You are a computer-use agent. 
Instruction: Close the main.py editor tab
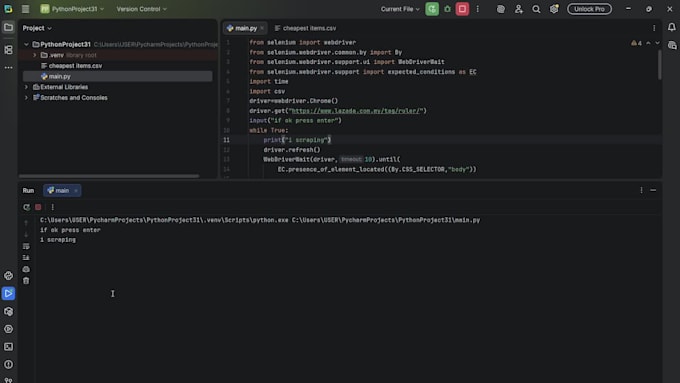(x=262, y=28)
